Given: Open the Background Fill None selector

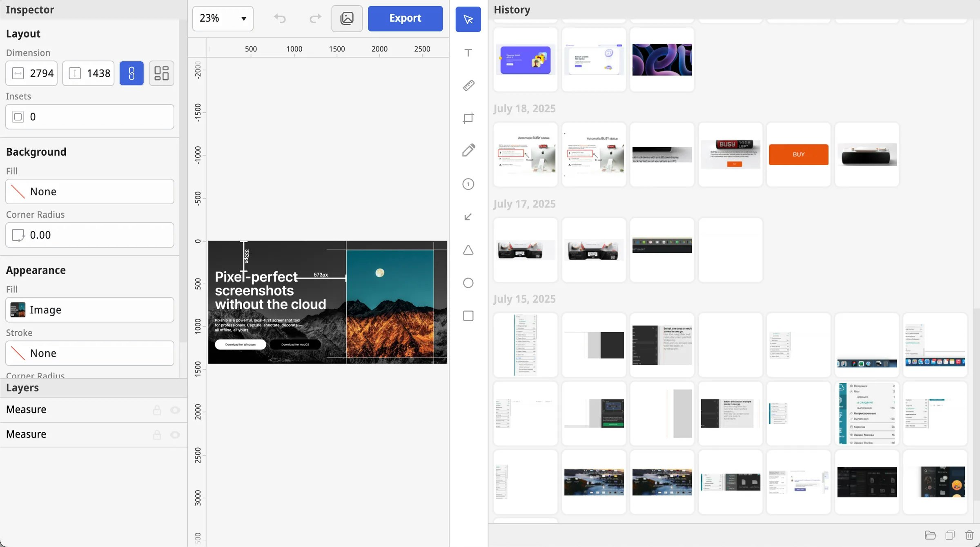Looking at the screenshot, I should coord(89,192).
